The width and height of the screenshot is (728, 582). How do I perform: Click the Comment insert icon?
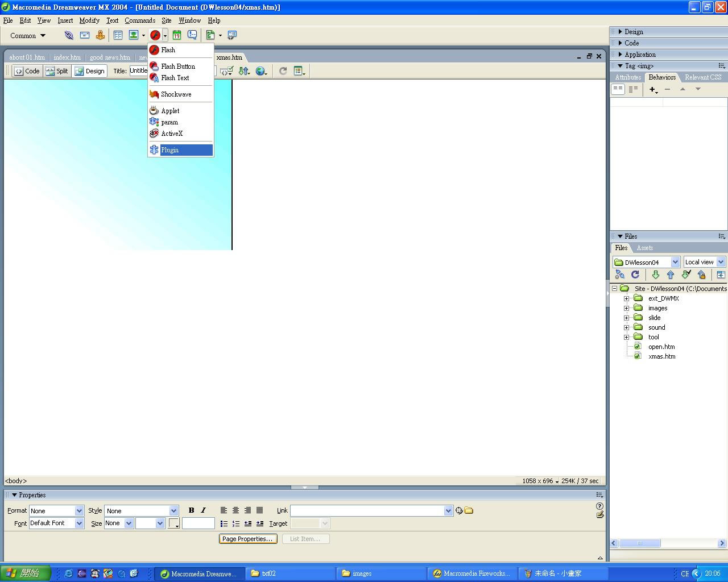(192, 35)
